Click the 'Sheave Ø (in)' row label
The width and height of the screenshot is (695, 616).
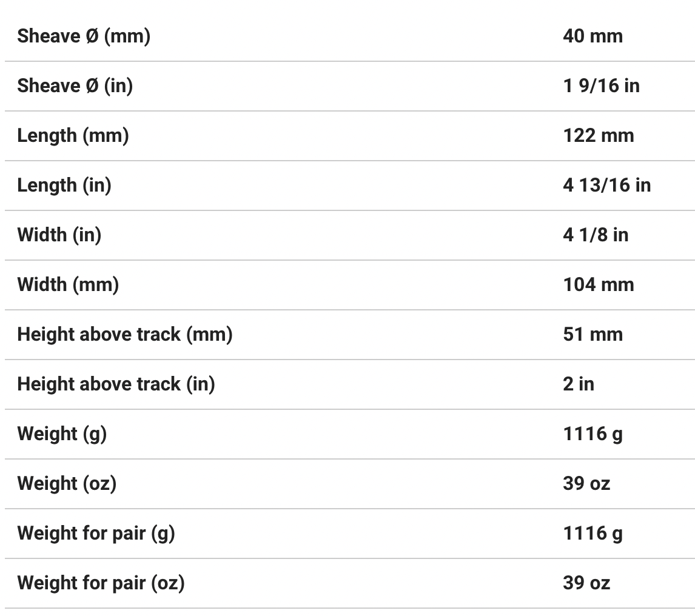click(x=75, y=86)
